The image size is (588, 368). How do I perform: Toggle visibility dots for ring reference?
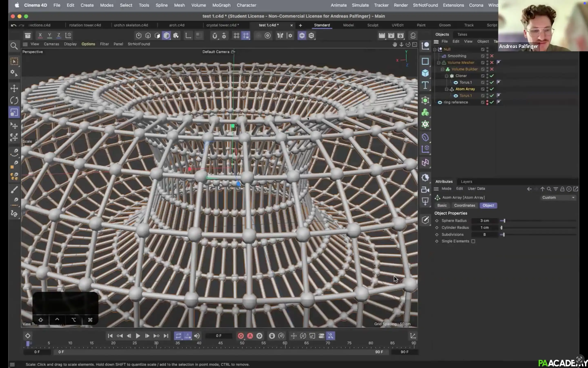487,102
